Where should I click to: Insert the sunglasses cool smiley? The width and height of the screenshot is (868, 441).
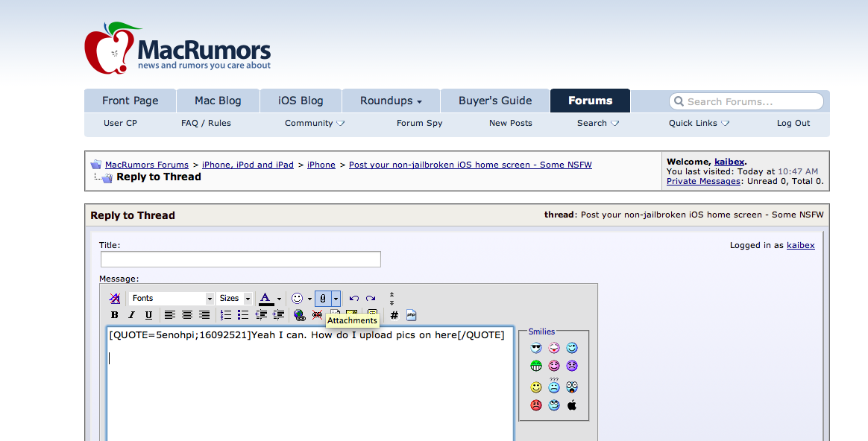pyautogui.click(x=536, y=347)
